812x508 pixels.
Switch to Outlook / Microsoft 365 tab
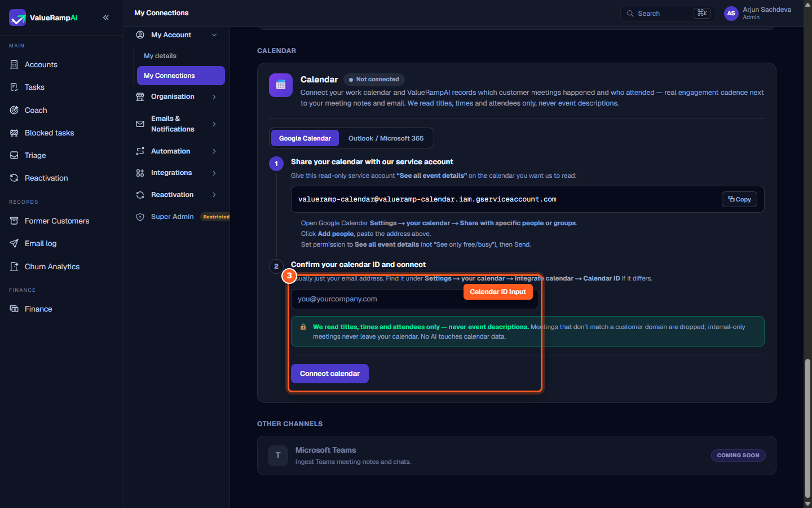(386, 138)
